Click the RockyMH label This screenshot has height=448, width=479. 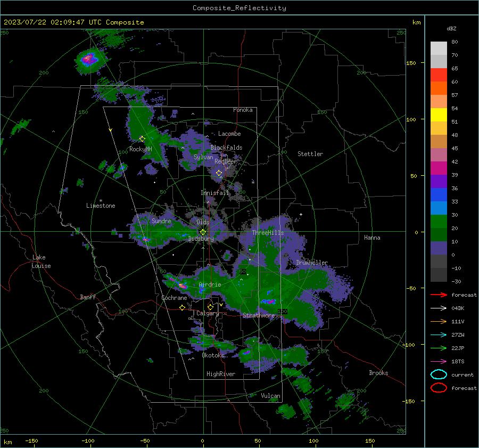click(x=141, y=149)
